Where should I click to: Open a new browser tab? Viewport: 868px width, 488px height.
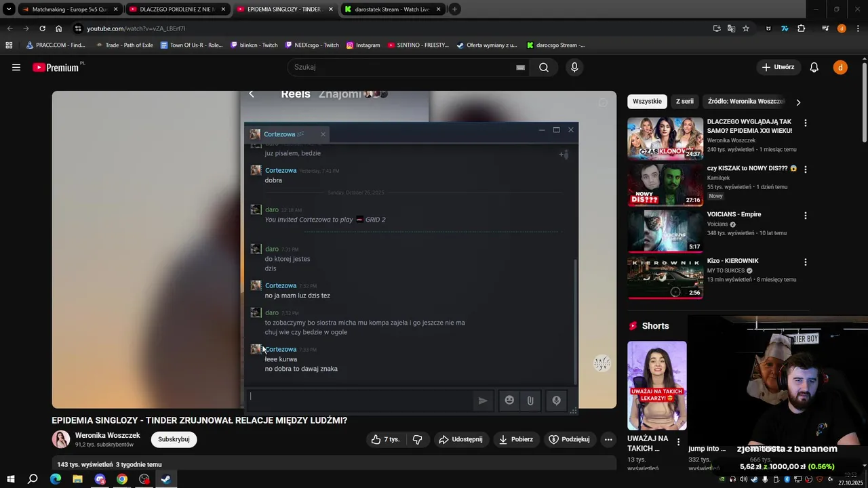click(x=455, y=9)
